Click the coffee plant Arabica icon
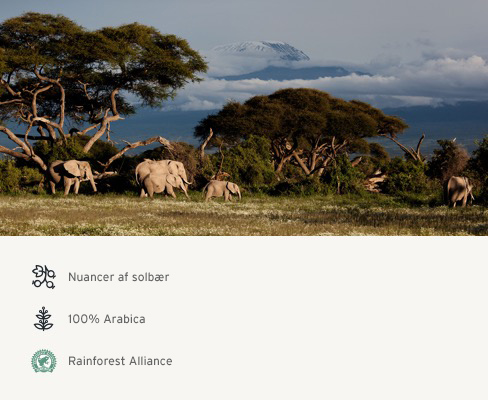 tap(44, 319)
